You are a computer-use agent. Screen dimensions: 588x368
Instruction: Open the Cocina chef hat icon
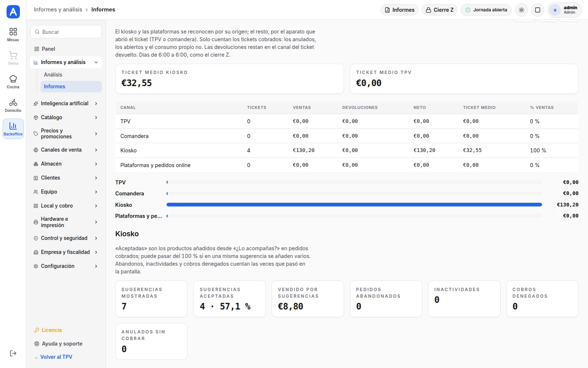pos(13,79)
